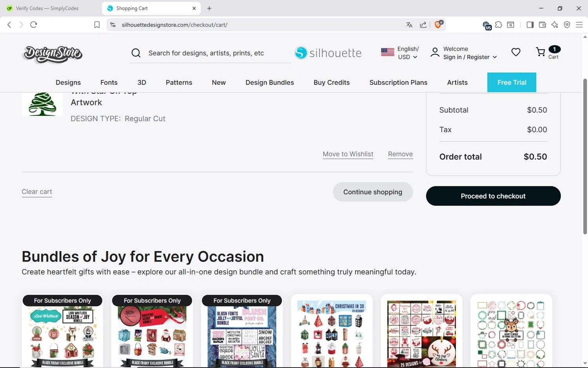Screen dimensions: 588x368
Task: Open the Blush Fonts bundle thumbnail
Action: coord(242,332)
